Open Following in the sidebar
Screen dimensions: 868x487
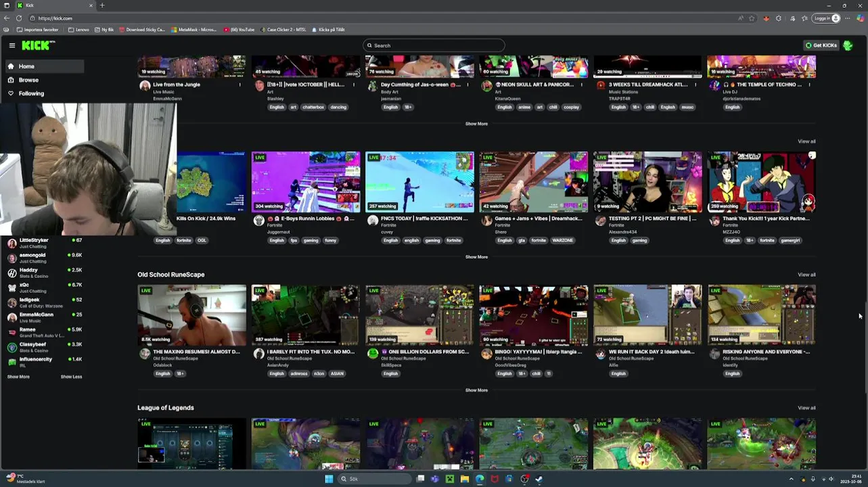click(44, 93)
